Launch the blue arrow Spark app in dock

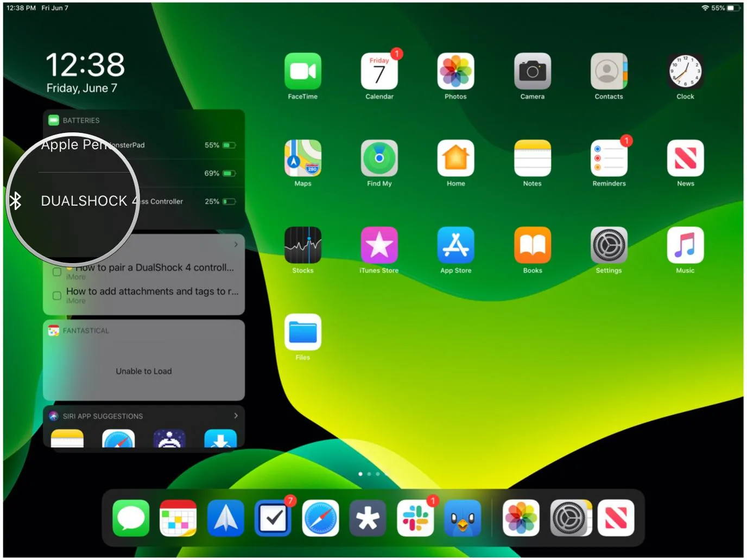pos(225,518)
